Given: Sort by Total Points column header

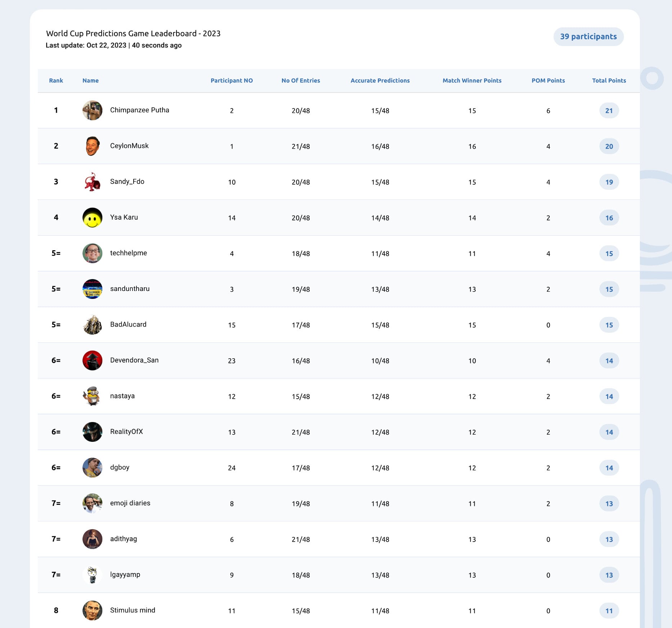Looking at the screenshot, I should coord(609,81).
